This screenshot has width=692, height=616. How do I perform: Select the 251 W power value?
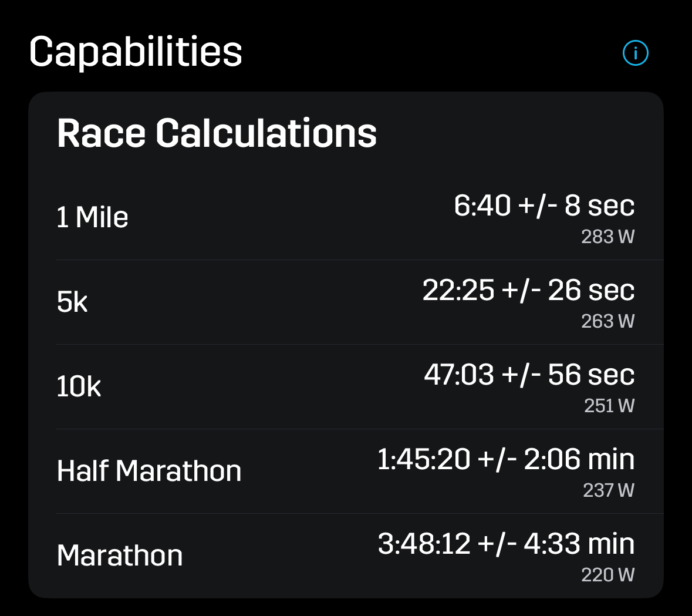click(x=609, y=406)
